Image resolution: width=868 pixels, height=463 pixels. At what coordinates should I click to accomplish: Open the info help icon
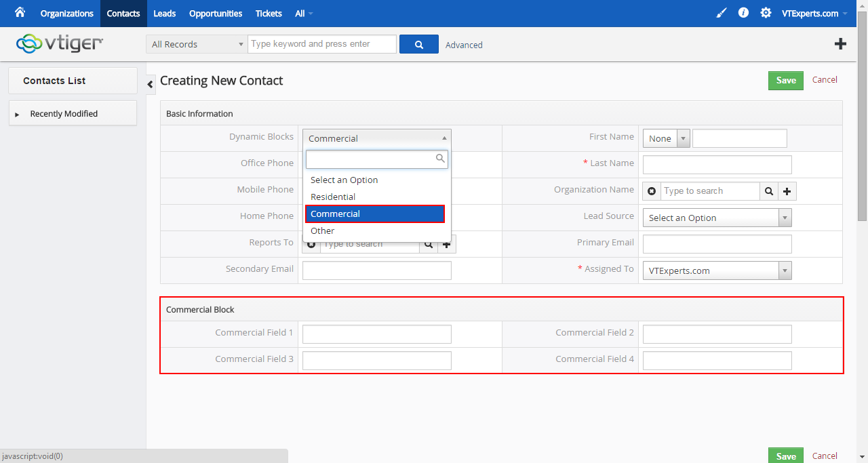coord(743,13)
